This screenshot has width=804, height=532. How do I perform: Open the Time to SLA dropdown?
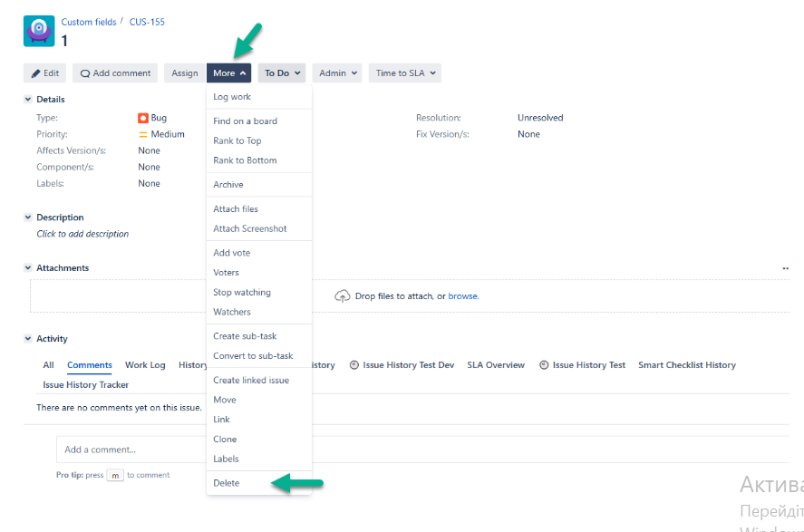404,73
